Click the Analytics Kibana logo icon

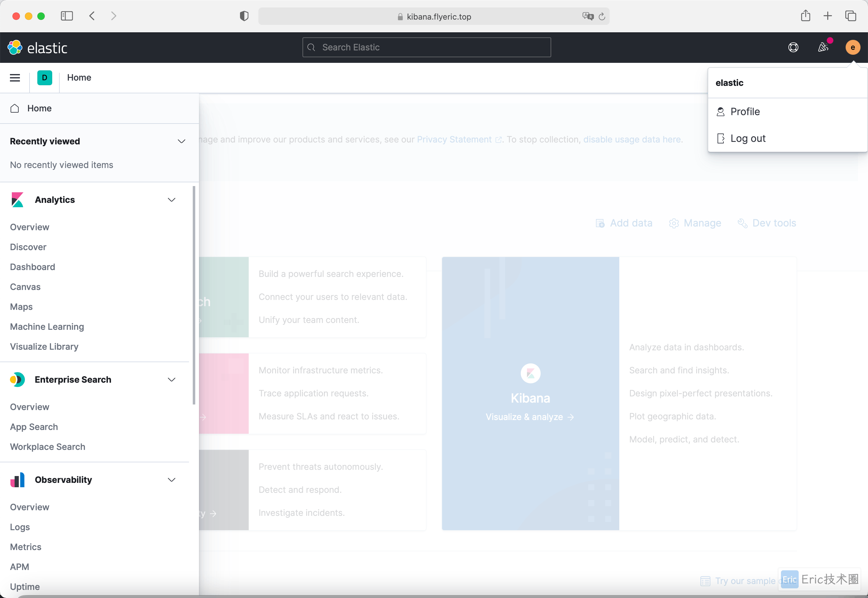[x=17, y=200]
